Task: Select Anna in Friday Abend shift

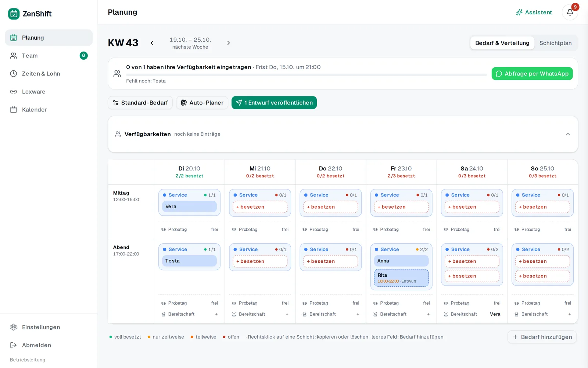Action: click(x=401, y=261)
